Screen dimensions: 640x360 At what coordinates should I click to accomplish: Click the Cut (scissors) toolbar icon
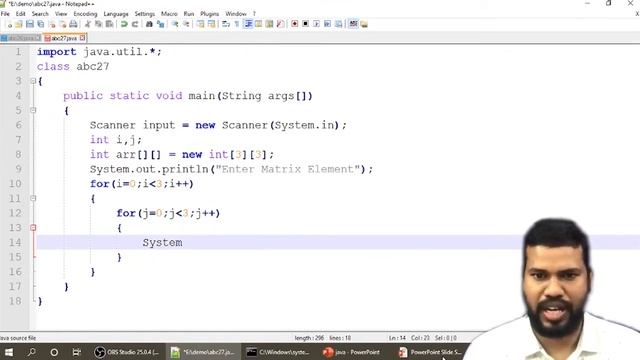(87, 24)
